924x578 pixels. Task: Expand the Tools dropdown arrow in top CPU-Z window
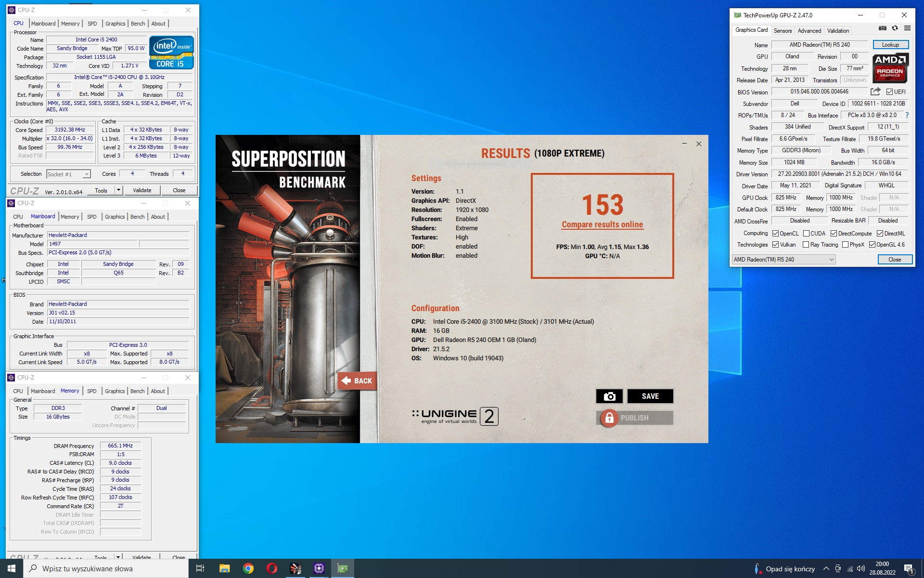tap(118, 190)
